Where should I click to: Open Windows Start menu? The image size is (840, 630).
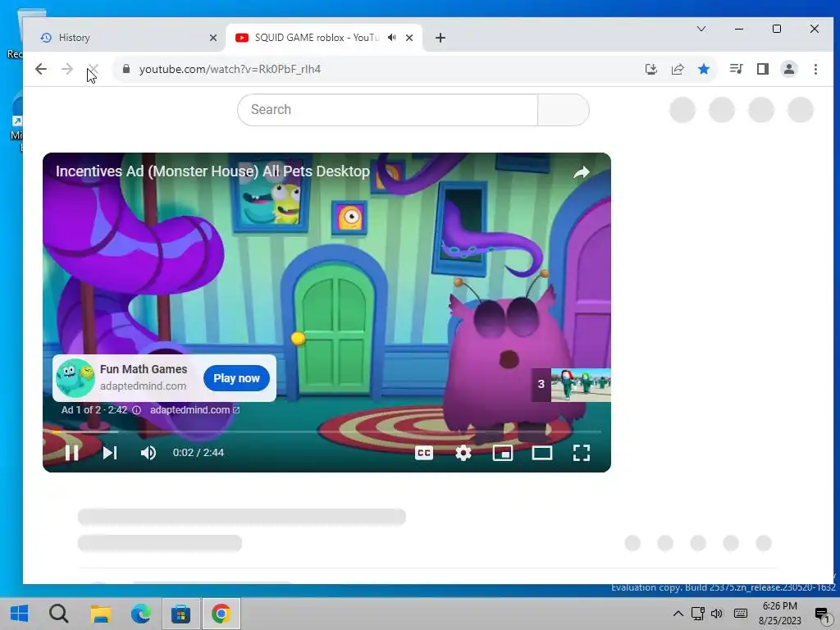click(20, 614)
